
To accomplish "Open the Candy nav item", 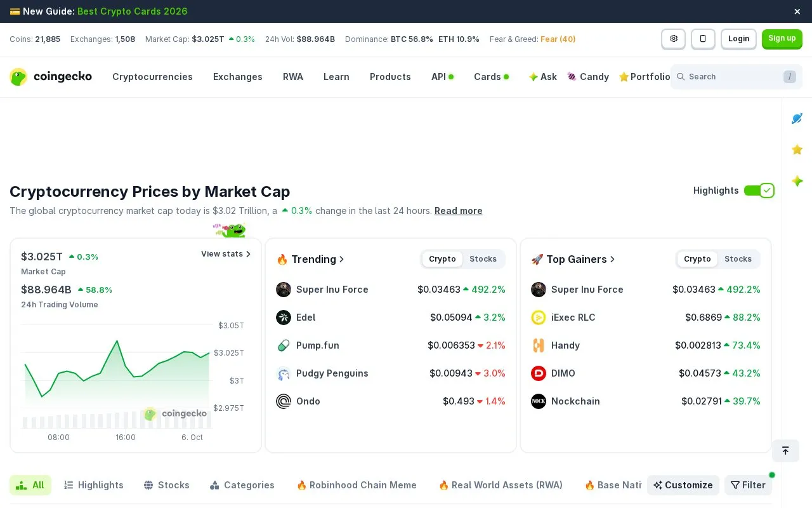I will (x=588, y=77).
